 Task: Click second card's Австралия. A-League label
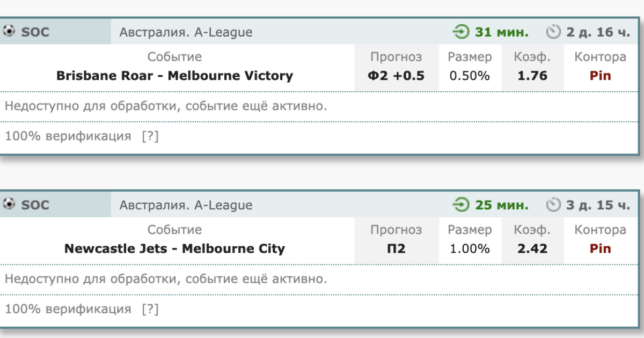(x=186, y=205)
